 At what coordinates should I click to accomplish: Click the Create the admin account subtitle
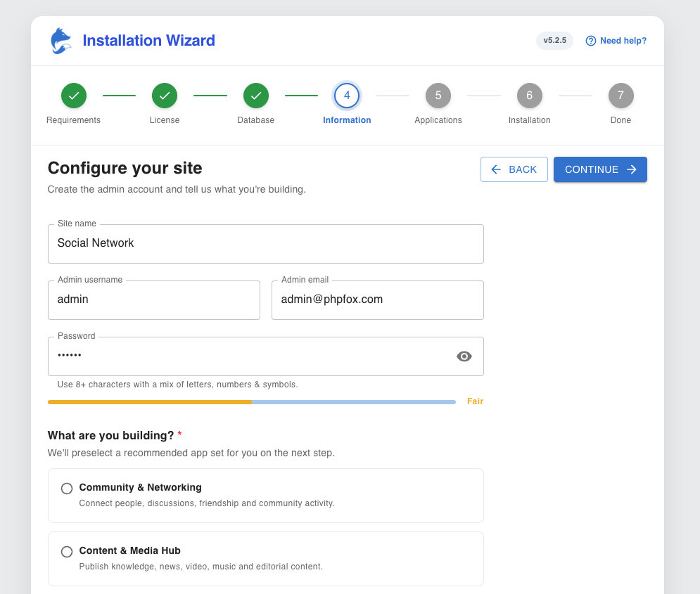click(177, 190)
